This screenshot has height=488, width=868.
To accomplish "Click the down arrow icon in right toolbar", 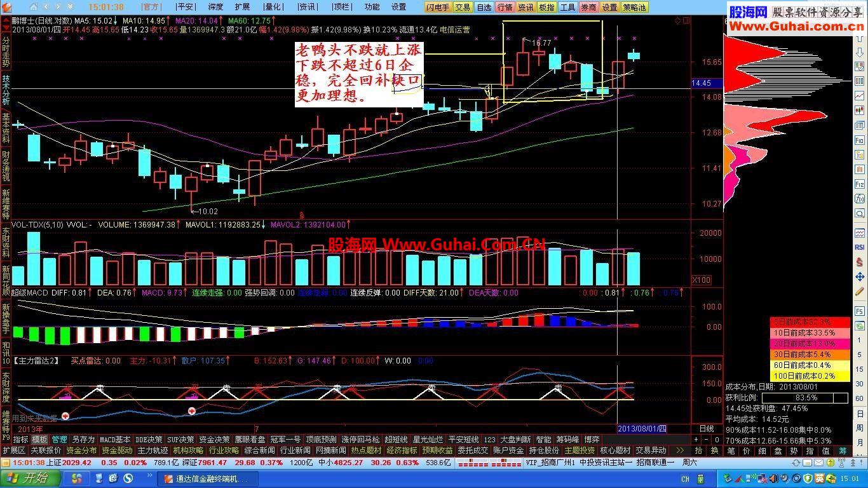I will point(860,52).
